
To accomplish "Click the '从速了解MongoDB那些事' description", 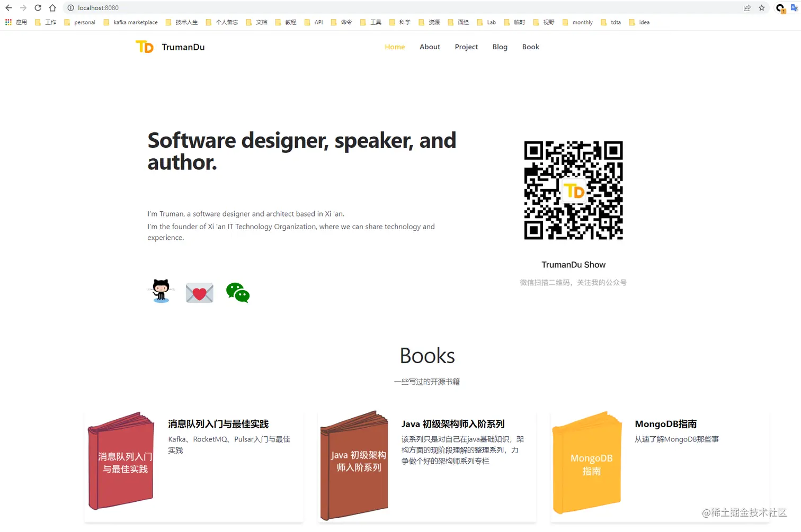I will click(677, 439).
